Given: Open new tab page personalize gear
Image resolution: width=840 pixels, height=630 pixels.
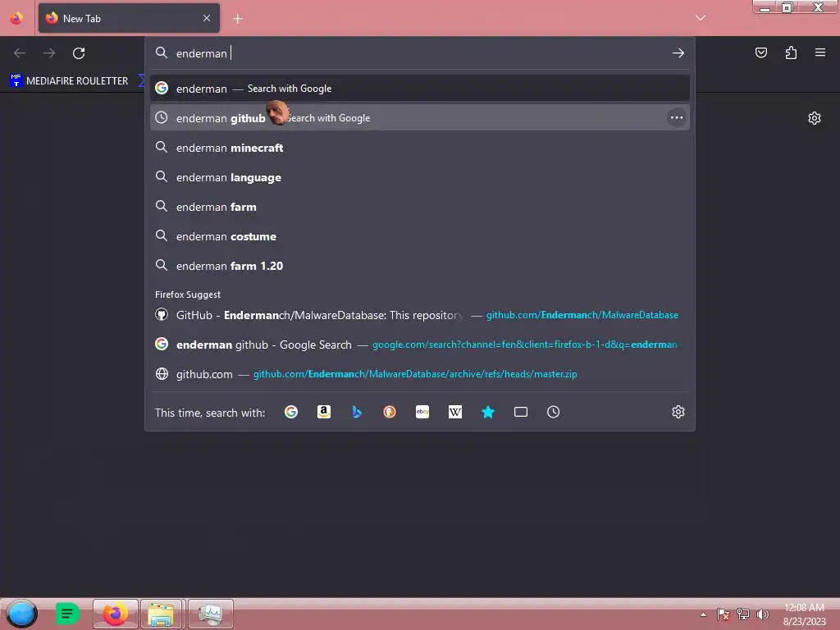Looking at the screenshot, I should pyautogui.click(x=815, y=118).
